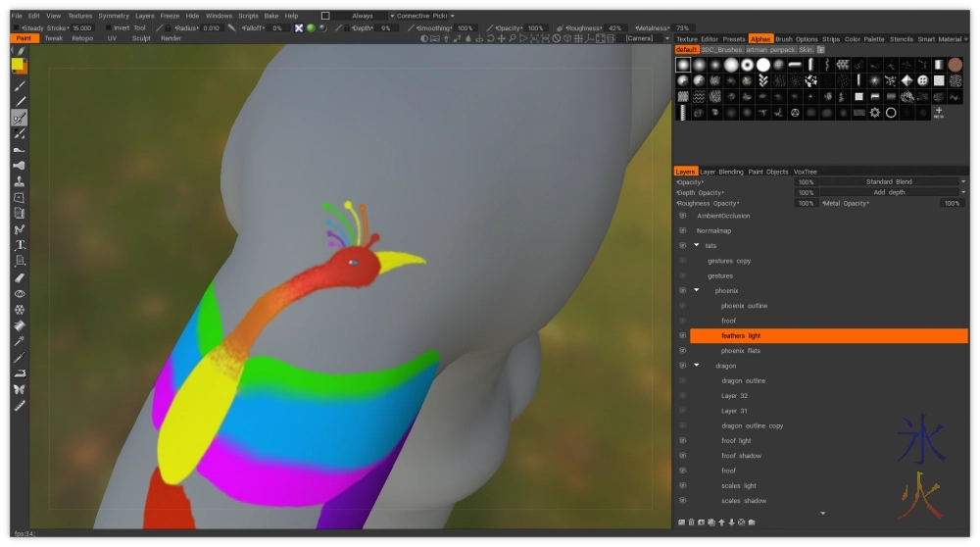Enable the Steady Stroke checkbox
The height and width of the screenshot is (547, 980).
[x=15, y=28]
